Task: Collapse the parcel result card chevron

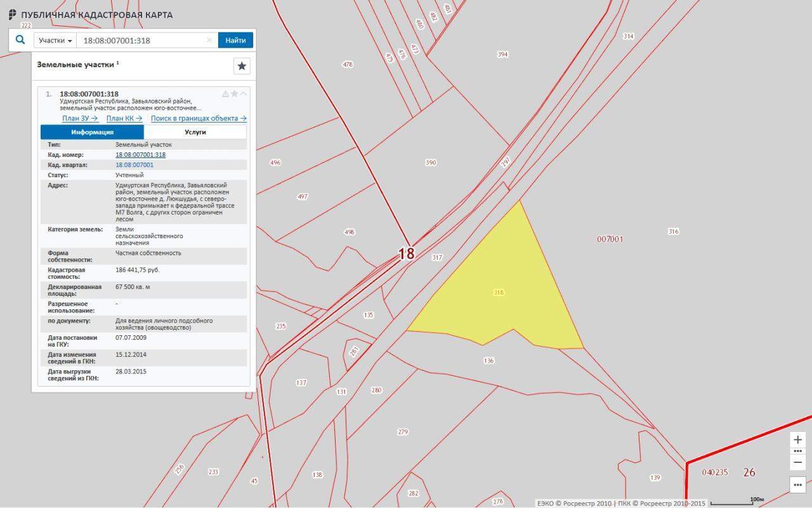Action: (x=243, y=94)
